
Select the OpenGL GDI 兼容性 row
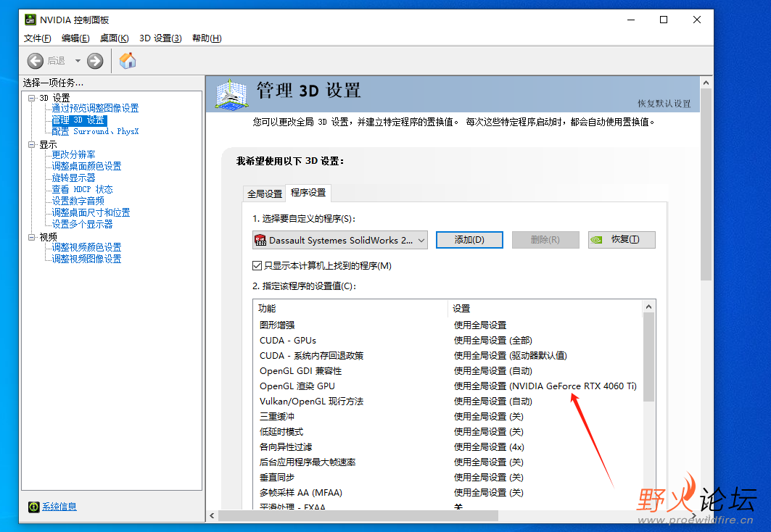tap(448, 371)
